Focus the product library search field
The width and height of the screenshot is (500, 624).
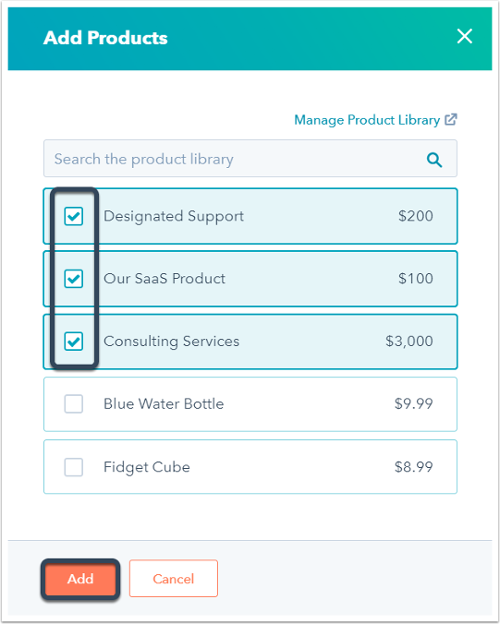(x=250, y=158)
